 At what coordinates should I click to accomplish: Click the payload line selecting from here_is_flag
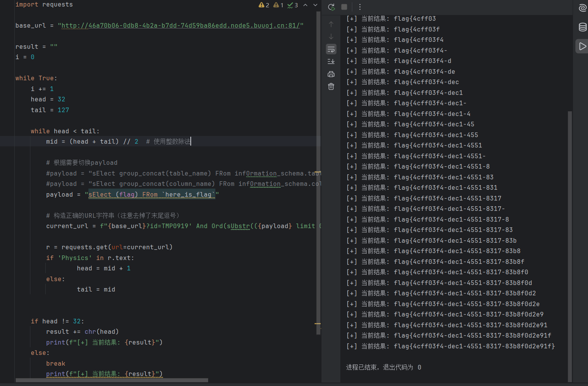tap(132, 195)
